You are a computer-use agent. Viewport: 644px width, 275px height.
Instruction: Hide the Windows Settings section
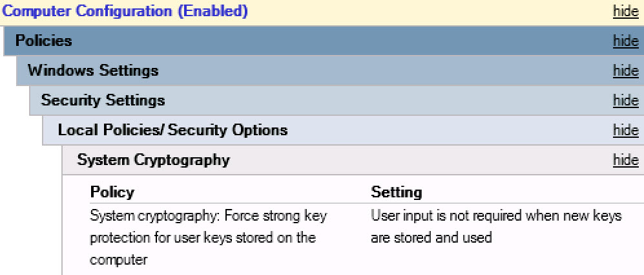coord(625,71)
